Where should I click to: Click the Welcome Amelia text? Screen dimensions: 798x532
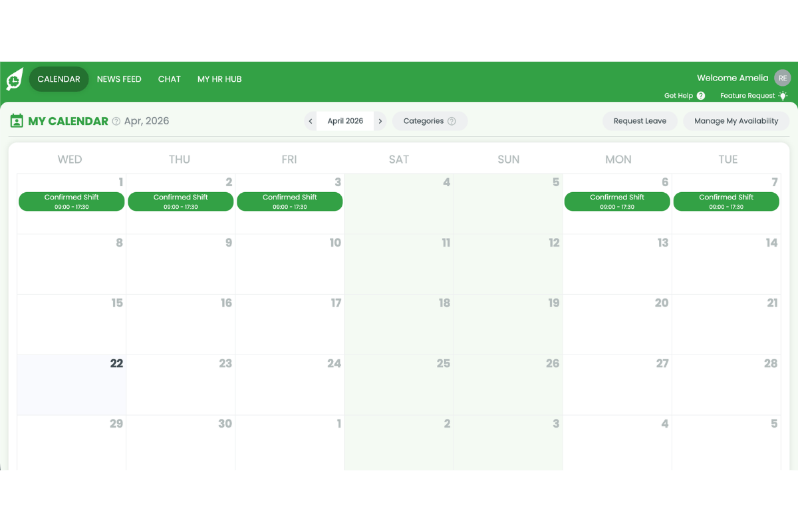(732, 78)
